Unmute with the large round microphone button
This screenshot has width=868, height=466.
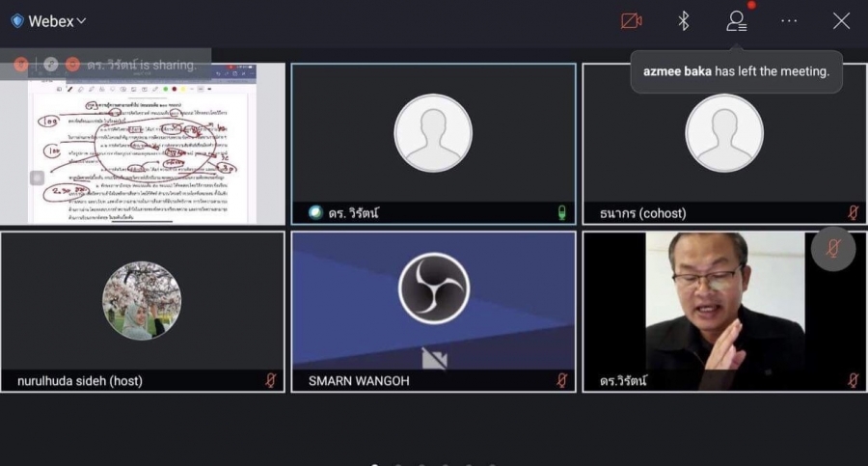point(833,249)
